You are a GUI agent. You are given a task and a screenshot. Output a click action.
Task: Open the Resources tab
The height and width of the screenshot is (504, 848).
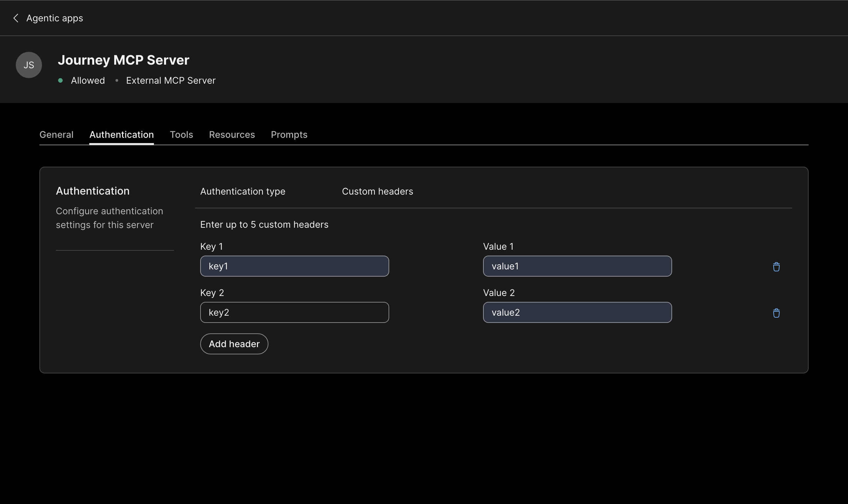point(232,135)
